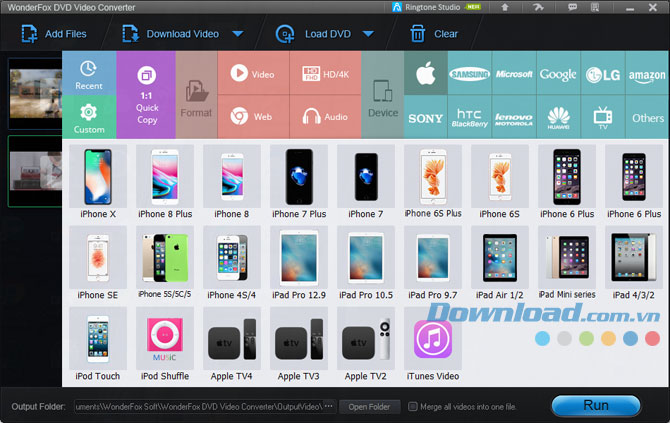Select the iPhone 7 Plus profile
This screenshot has height=423, width=670.
point(299,182)
